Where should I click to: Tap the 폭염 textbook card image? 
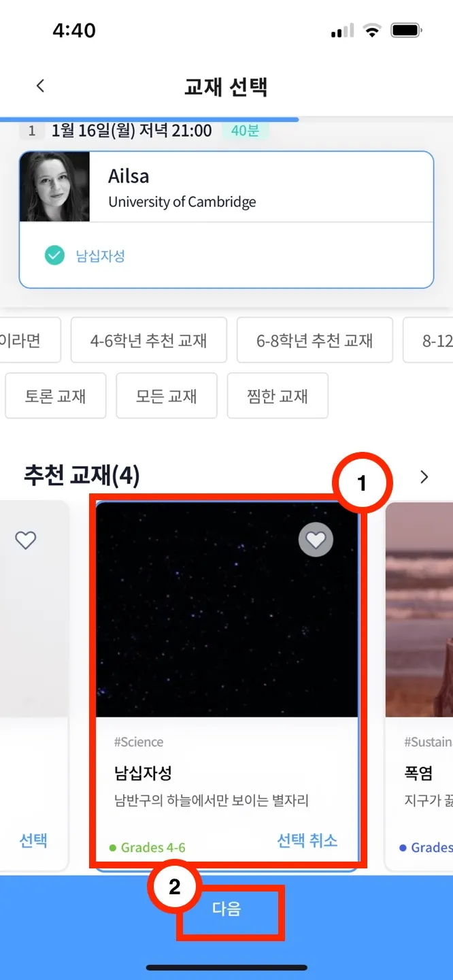[x=419, y=609]
